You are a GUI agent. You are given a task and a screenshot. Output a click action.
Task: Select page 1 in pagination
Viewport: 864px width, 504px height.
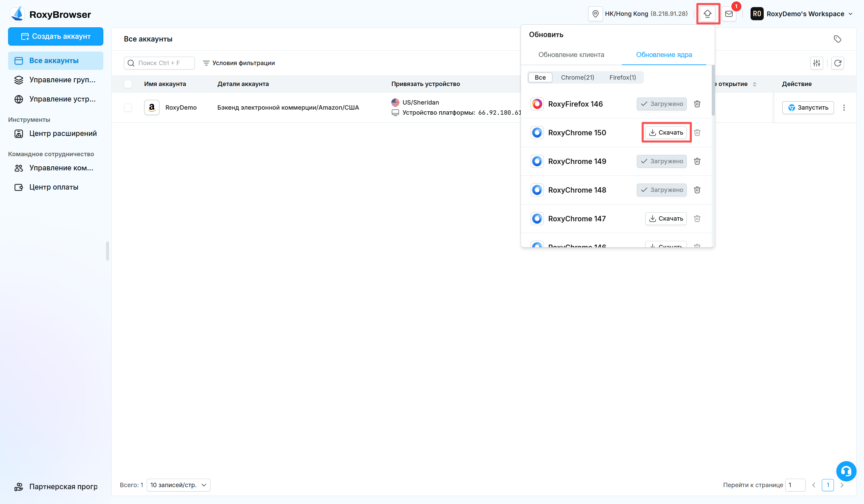point(828,485)
